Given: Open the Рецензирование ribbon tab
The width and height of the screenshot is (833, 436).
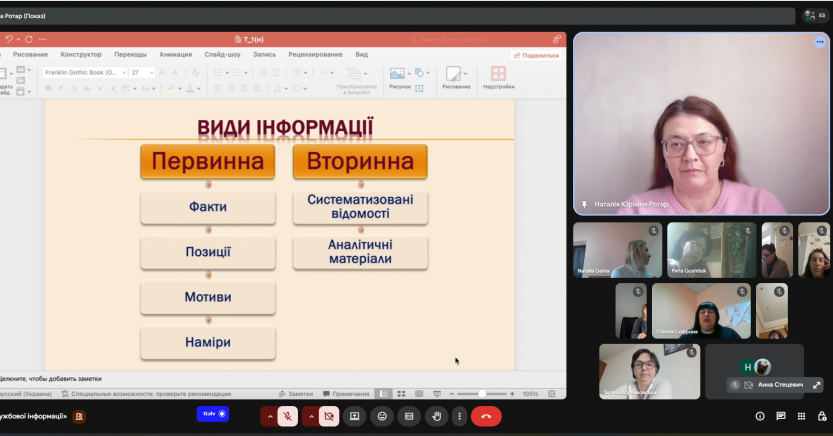Looking at the screenshot, I should pos(316,55).
